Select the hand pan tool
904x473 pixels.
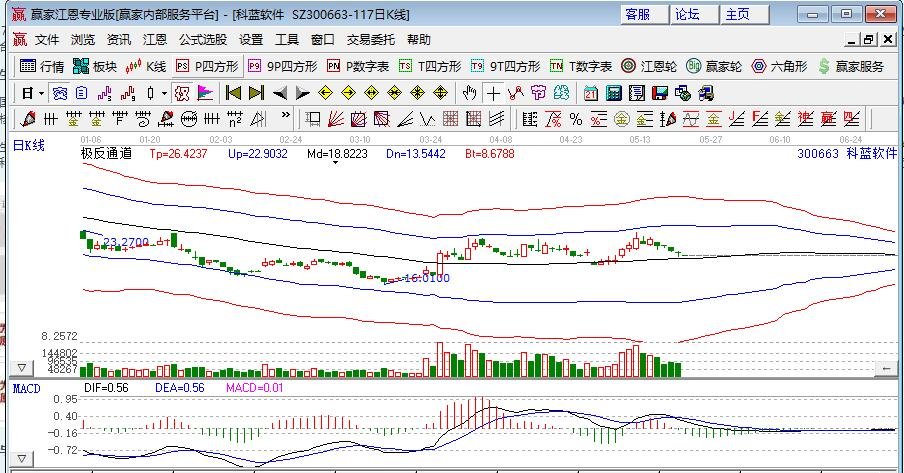pyautogui.click(x=470, y=93)
